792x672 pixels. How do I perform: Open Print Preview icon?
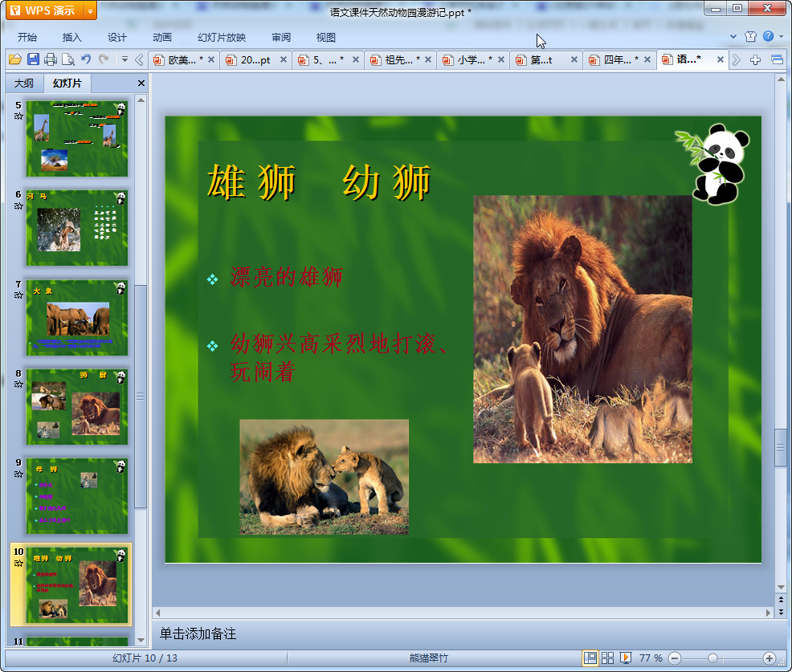pos(68,59)
